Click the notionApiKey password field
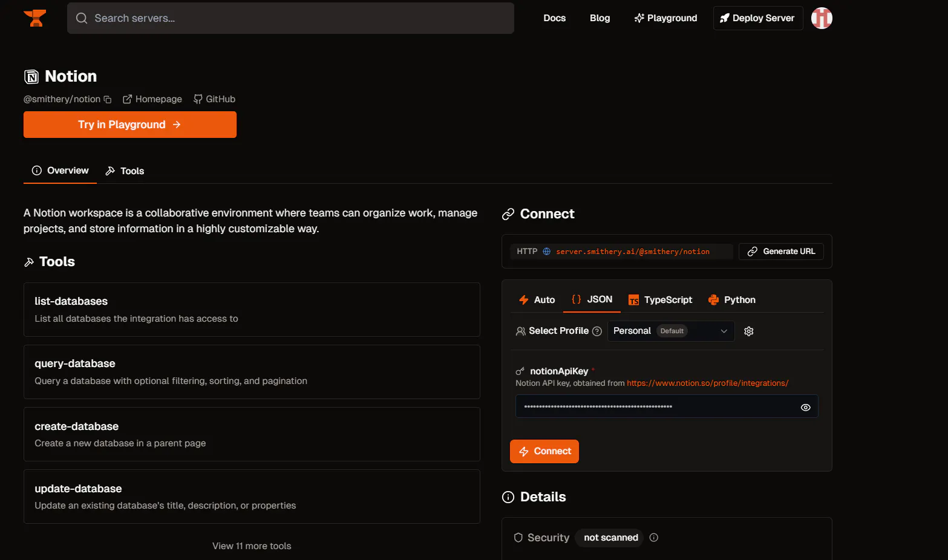Viewport: 948px width, 560px height. tap(667, 406)
